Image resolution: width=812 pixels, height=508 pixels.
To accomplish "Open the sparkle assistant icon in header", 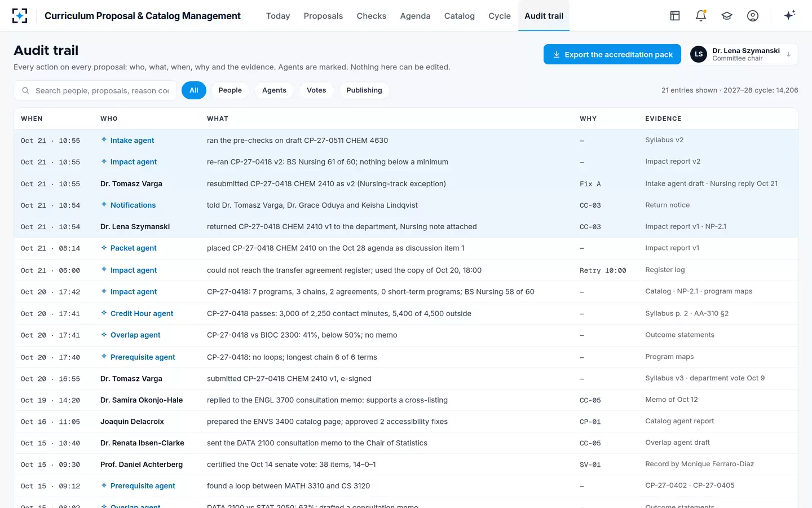I will click(789, 15).
